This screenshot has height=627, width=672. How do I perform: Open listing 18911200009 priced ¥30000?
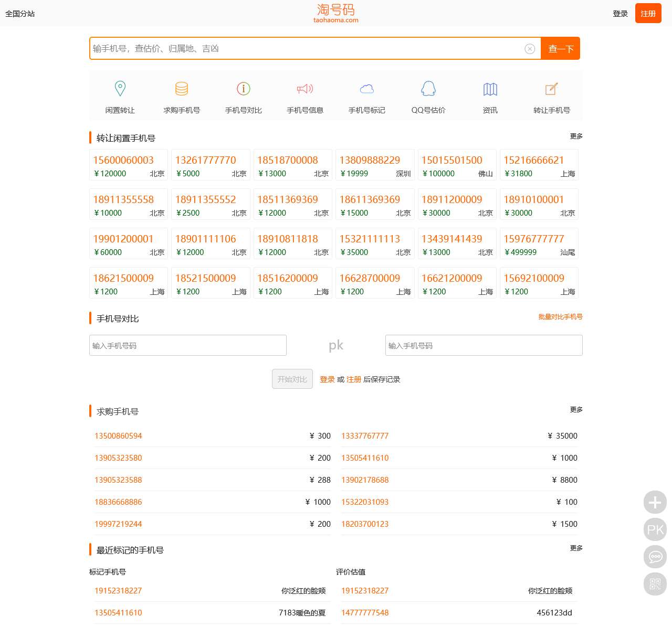(x=457, y=205)
